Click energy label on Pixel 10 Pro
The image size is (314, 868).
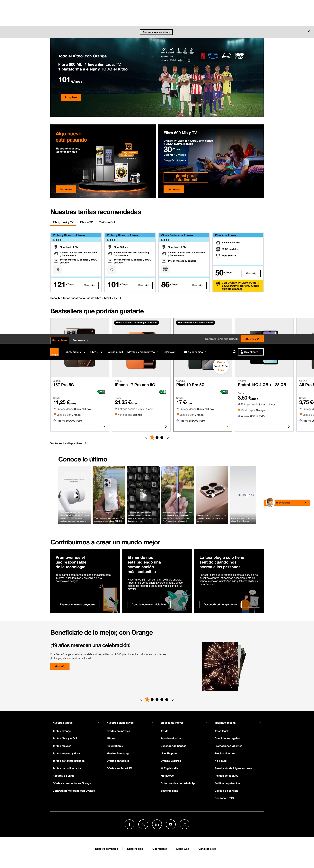pos(224,391)
